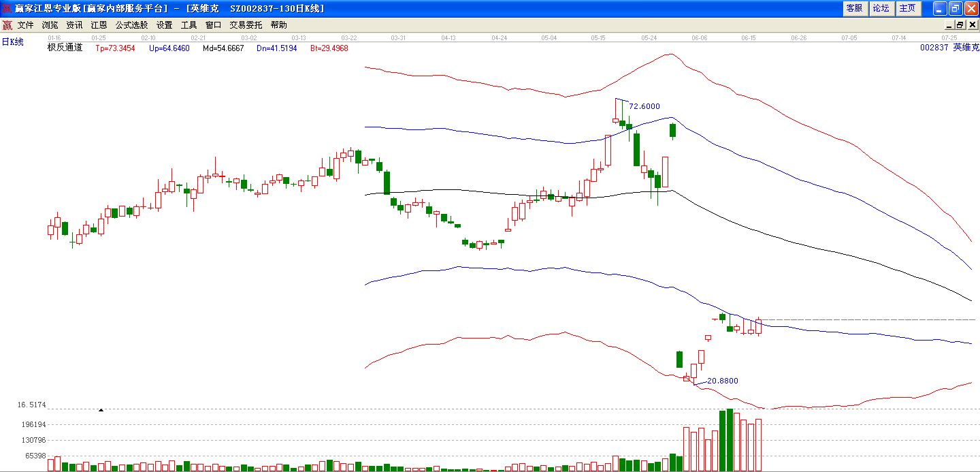Click the last red candlestick at the dashed line
The height and width of the screenshot is (472, 980).
tap(759, 327)
